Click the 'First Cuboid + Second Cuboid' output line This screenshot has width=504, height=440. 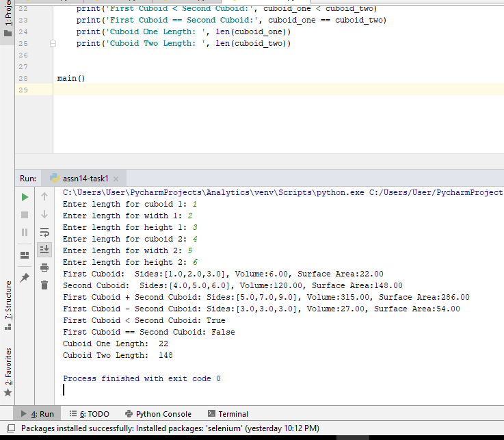266,297
